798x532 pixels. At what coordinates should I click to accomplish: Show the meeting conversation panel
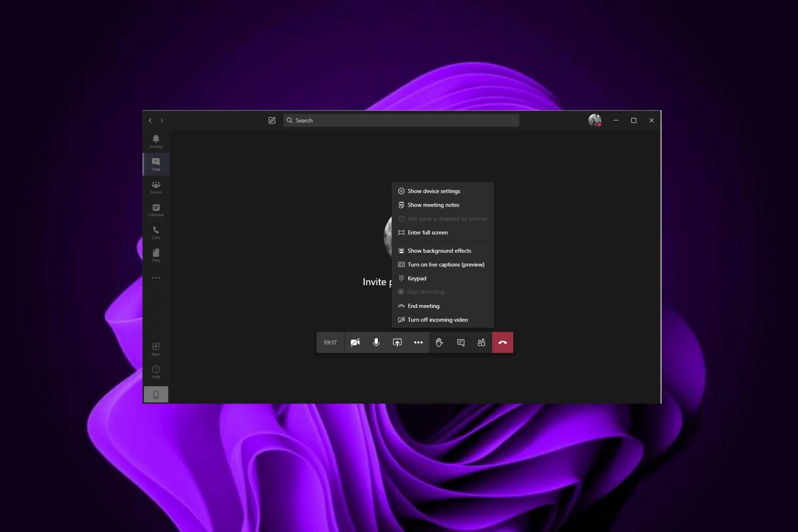pos(461,342)
